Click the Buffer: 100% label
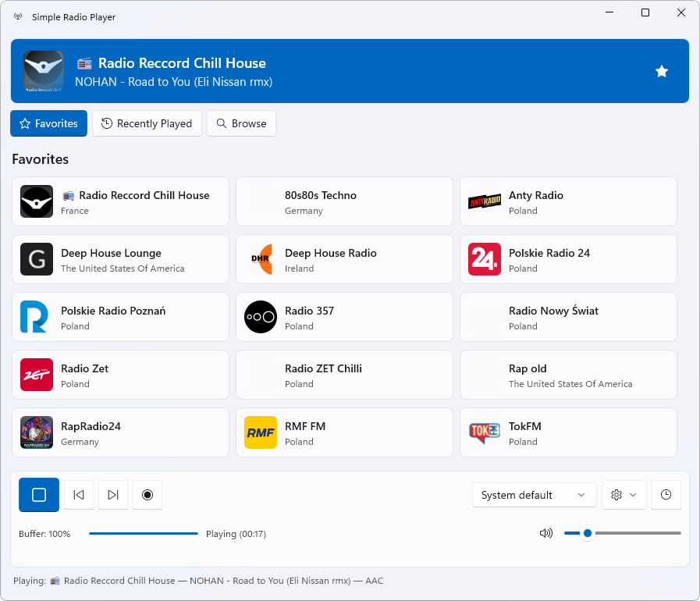This screenshot has height=601, width=700. pyautogui.click(x=44, y=534)
